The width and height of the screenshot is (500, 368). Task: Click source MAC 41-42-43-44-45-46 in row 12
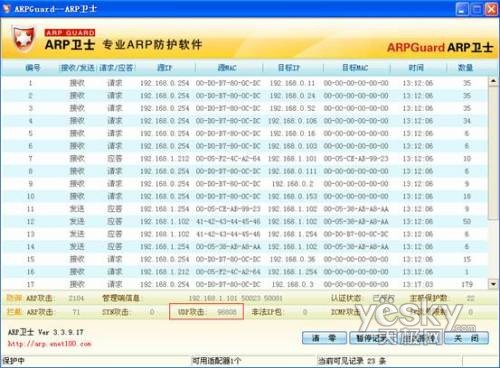(228, 221)
